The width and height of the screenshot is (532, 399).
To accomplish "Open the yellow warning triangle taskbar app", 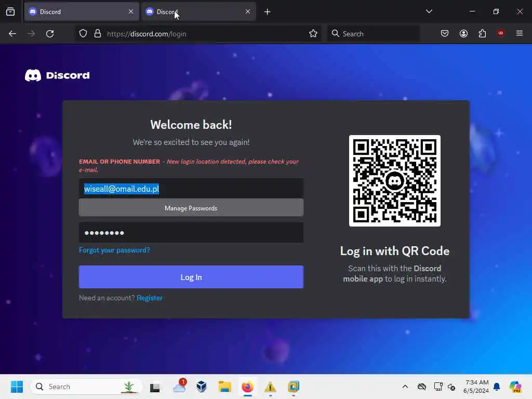I will 270,387.
